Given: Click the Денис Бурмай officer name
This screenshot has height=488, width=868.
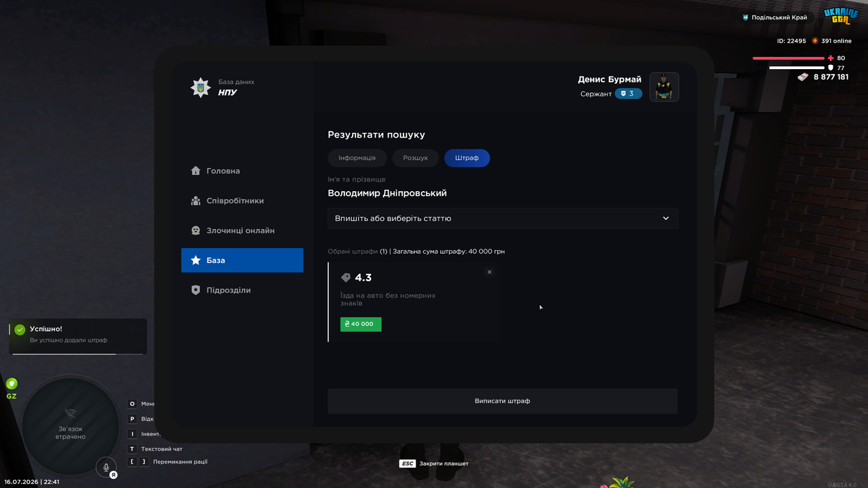Looking at the screenshot, I should [x=610, y=79].
